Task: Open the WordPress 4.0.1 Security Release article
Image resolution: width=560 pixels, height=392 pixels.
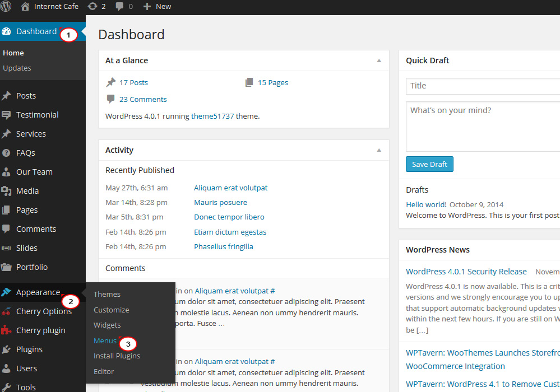Action: (466, 272)
